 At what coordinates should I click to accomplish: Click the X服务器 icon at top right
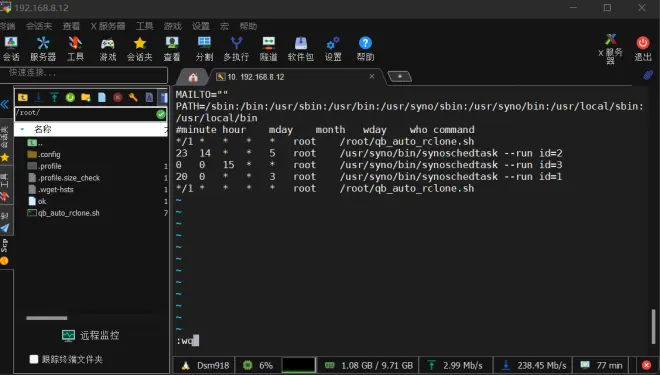[610, 49]
